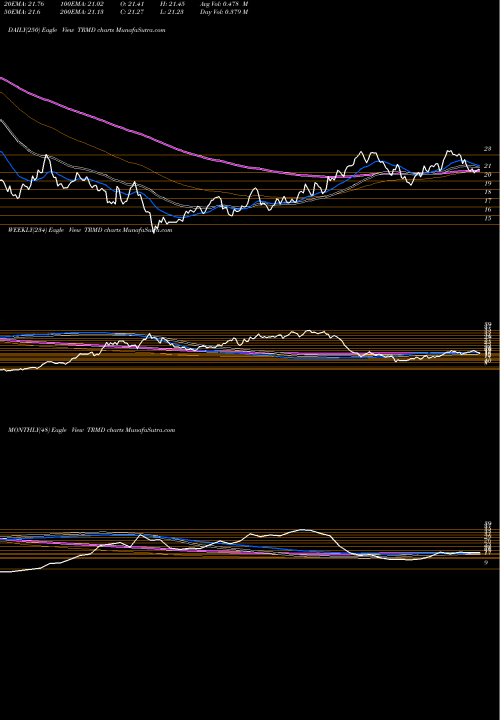
Task: Click the 21 price label on daily axis
Action: [488, 166]
